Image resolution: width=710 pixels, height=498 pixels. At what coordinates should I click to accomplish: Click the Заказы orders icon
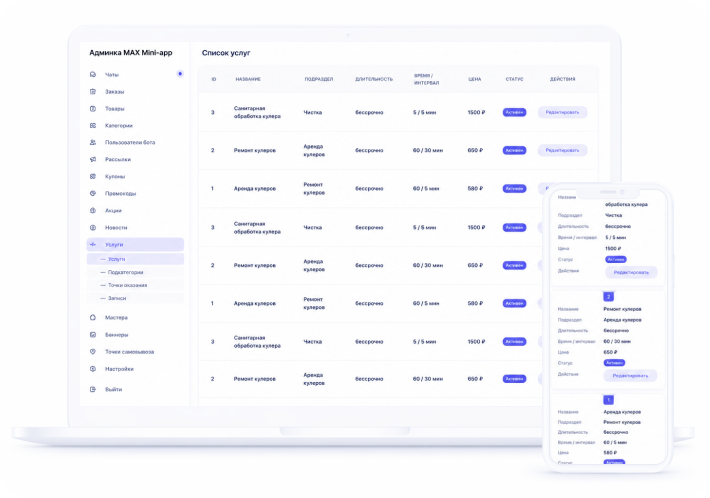coord(93,91)
